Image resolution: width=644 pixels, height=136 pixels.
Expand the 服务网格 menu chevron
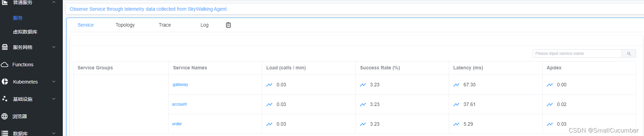(x=54, y=47)
